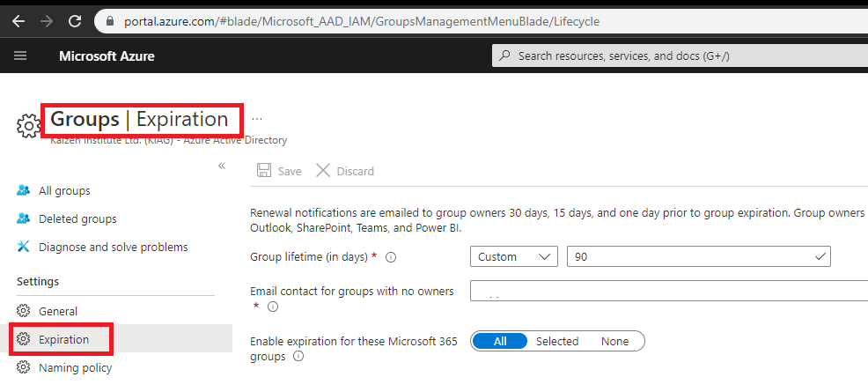The width and height of the screenshot is (868, 392).
Task: Go to Deleted groups
Action: pos(77,218)
